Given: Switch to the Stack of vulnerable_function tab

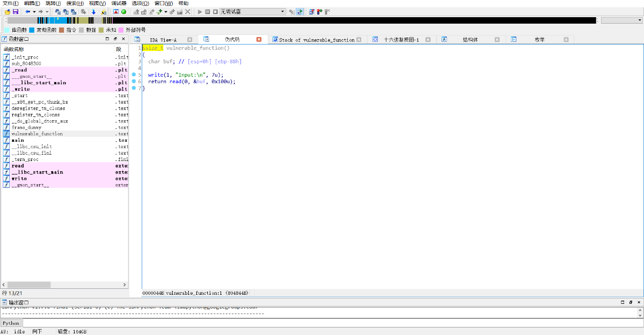Looking at the screenshot, I should pyautogui.click(x=317, y=40).
